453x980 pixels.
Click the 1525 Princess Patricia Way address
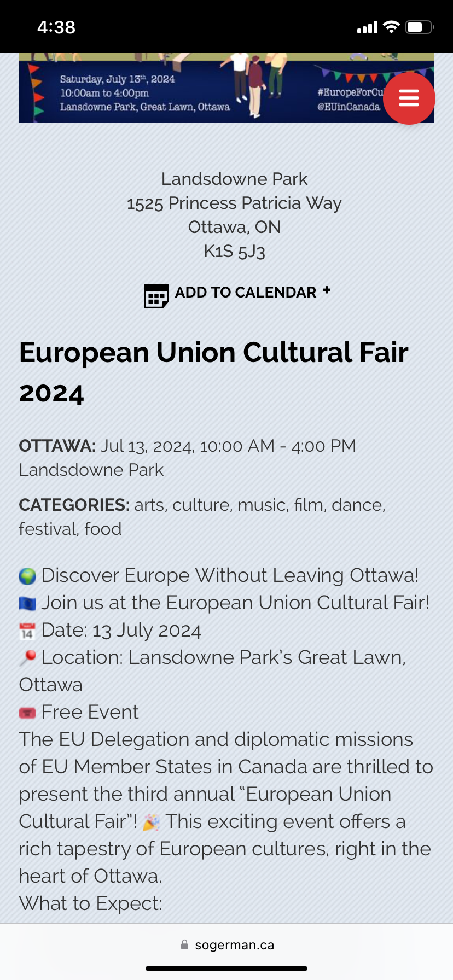234,203
